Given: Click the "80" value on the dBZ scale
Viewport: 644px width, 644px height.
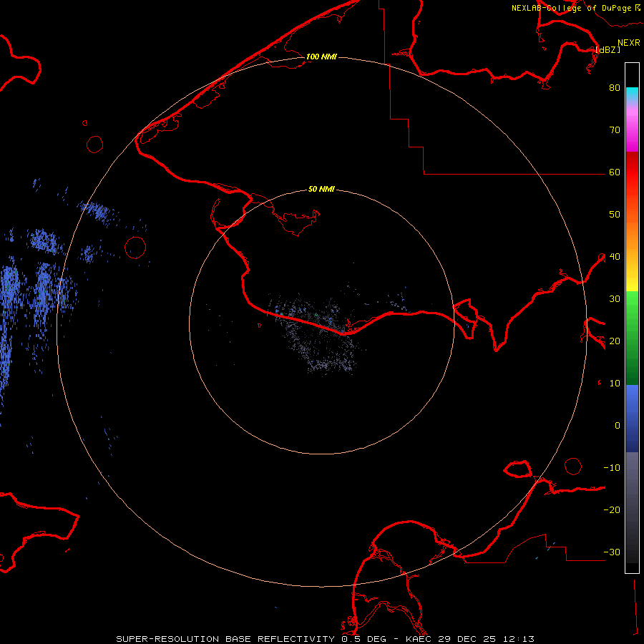Looking at the screenshot, I should click(615, 87).
